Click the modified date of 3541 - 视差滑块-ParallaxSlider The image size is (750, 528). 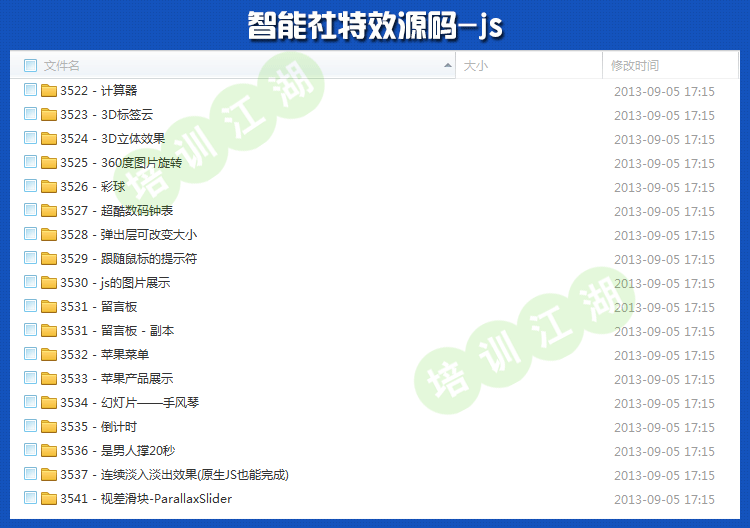[664, 499]
